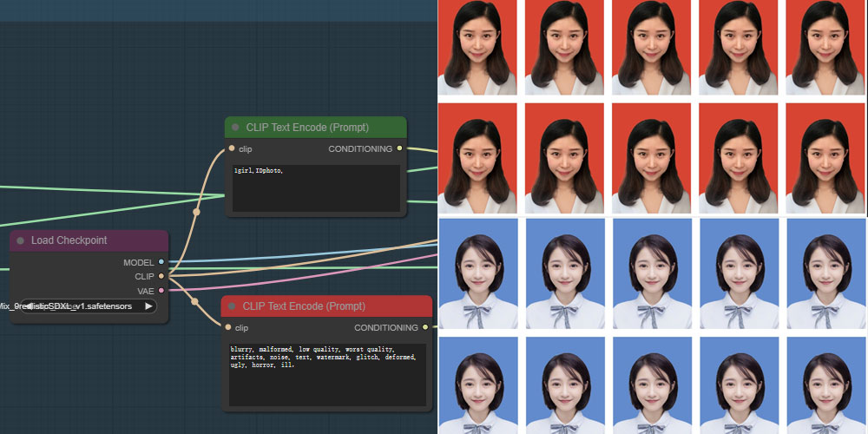Click the link midpoint on the wire to the green prompt node
The image size is (868, 434).
point(196,212)
